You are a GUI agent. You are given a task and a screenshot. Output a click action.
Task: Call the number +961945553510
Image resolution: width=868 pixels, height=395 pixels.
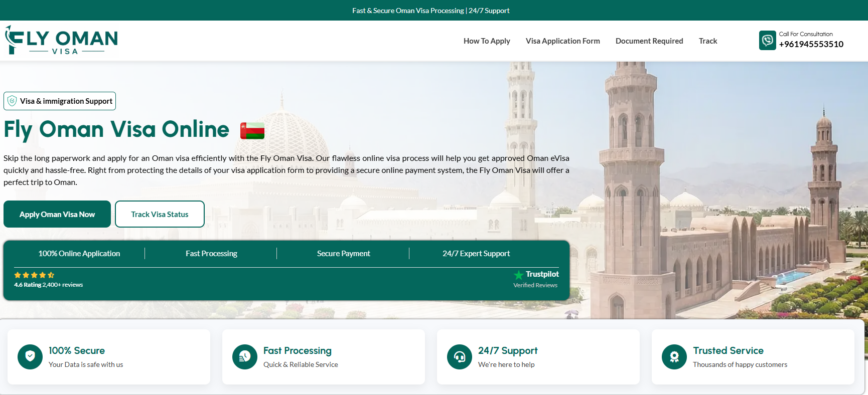[811, 44]
